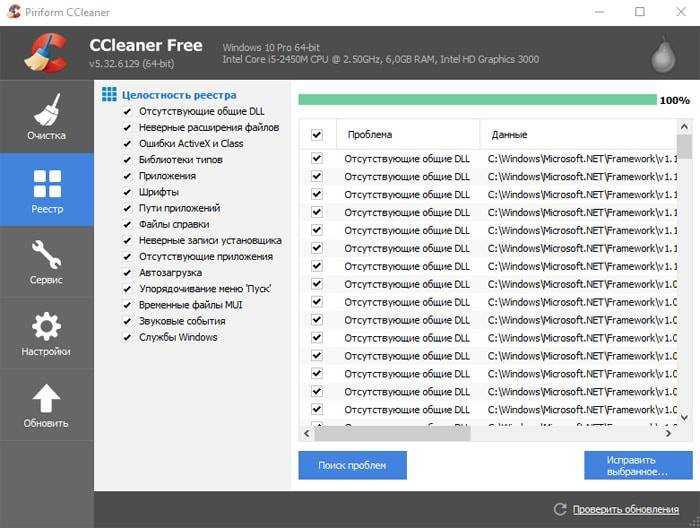700x528 pixels.
Task: Click the Поиск проблем button
Action: pos(352,465)
